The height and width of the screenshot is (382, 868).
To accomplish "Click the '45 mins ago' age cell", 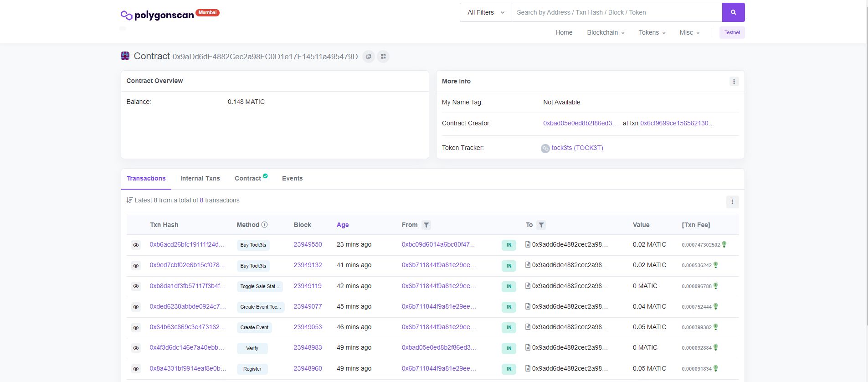I will tap(354, 306).
